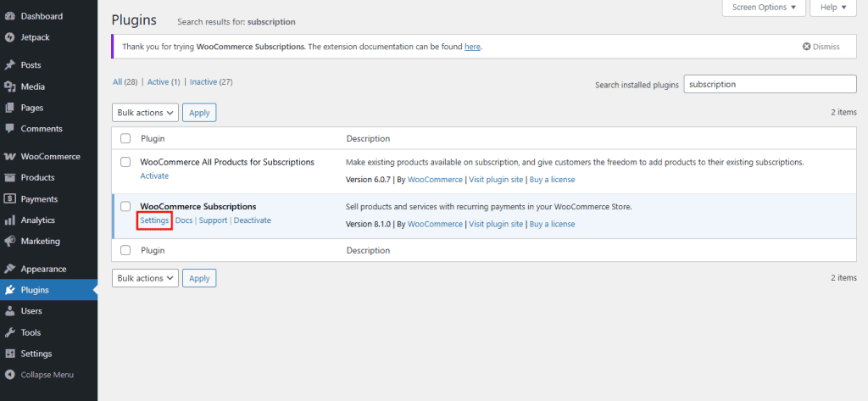Check WooCommerce All Products for Subscriptions checkbox

tap(125, 162)
